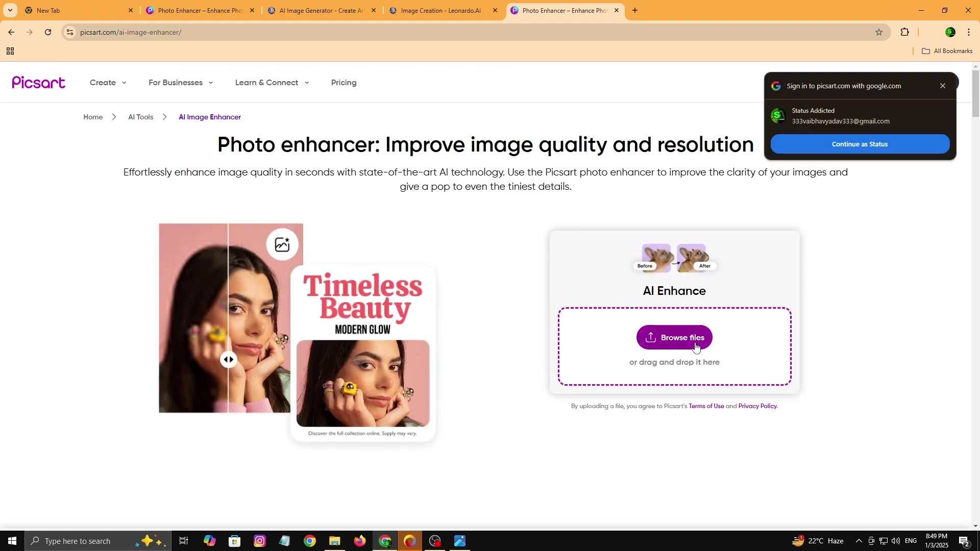Image resolution: width=980 pixels, height=551 pixels.
Task: Open All Bookmarks folder
Action: pos(947,51)
